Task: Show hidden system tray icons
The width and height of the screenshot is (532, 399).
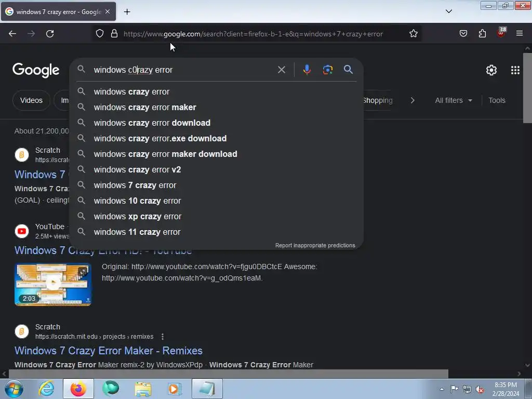Action: click(442, 389)
